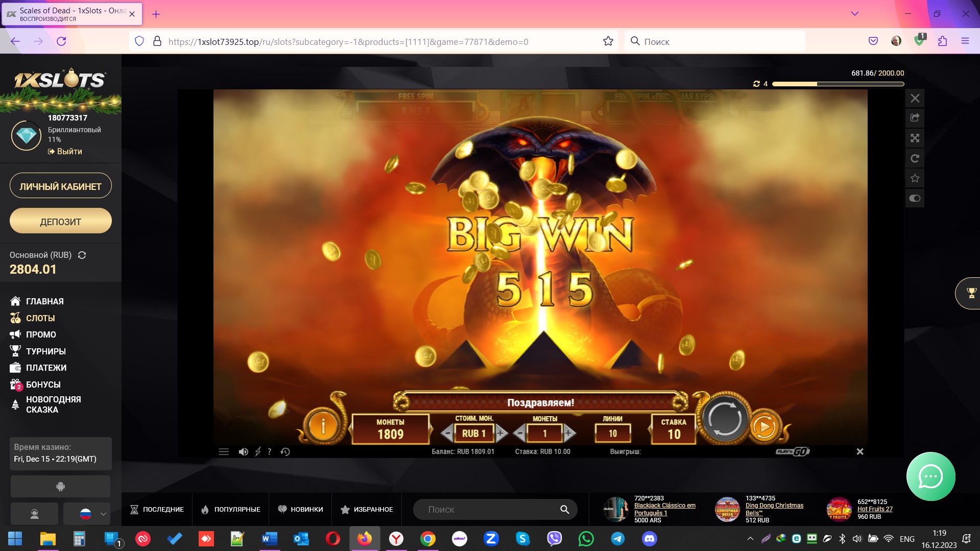Screen dimensions: 980x551
Task: Expand the language selector dropdown
Action: [x=87, y=514]
